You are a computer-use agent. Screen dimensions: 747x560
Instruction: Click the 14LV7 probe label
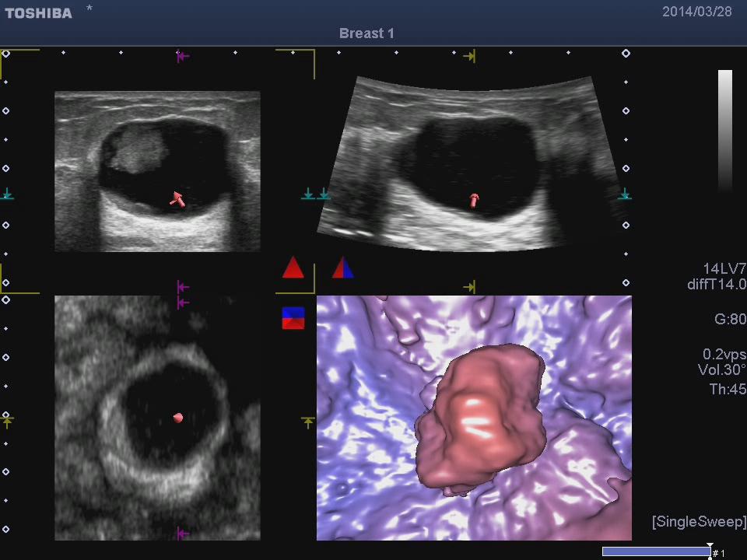(724, 268)
